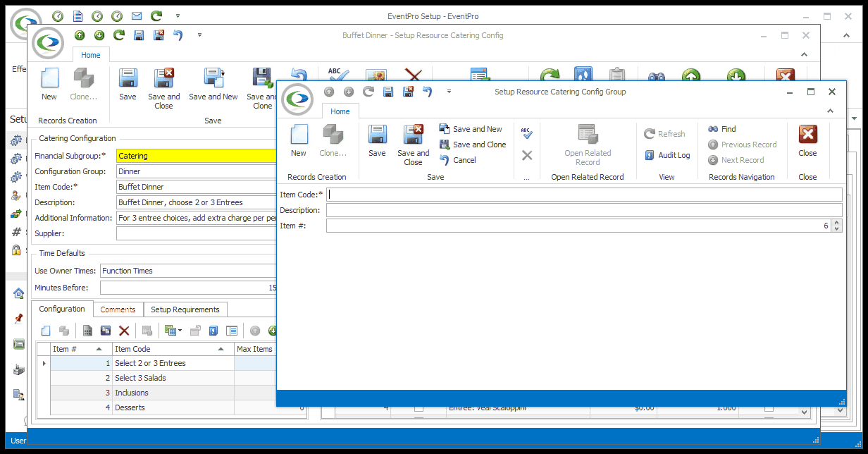Viewport: 868px width, 454px height.
Task: Click Save in Config Group window ribbon
Action: pyautogui.click(x=377, y=141)
